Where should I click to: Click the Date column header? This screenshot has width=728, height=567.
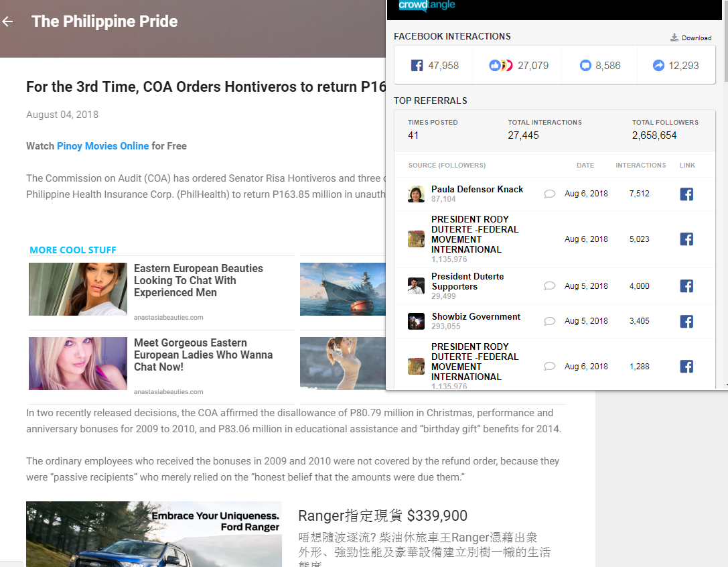585,166
